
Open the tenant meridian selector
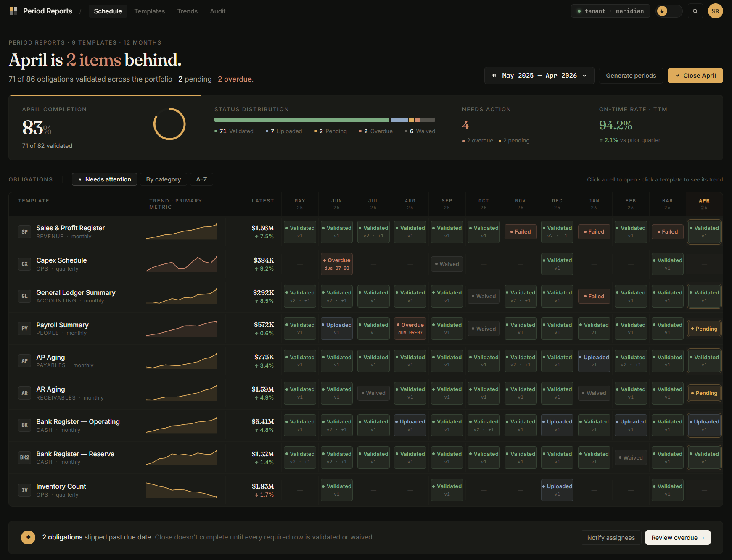pyautogui.click(x=610, y=11)
